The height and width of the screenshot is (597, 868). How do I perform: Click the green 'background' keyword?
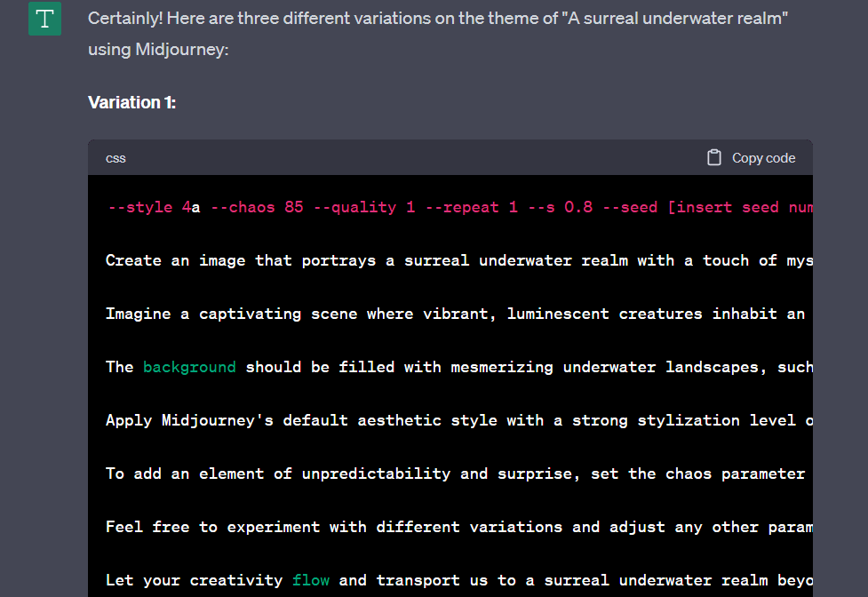189,367
